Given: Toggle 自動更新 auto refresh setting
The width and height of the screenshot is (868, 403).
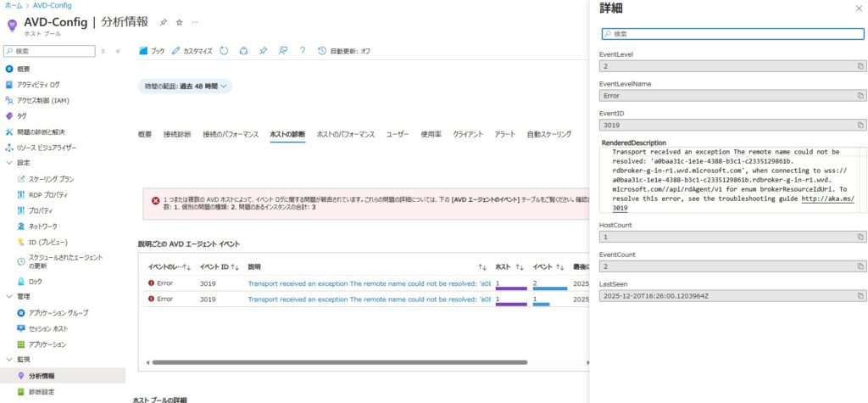Looking at the screenshot, I should [344, 51].
